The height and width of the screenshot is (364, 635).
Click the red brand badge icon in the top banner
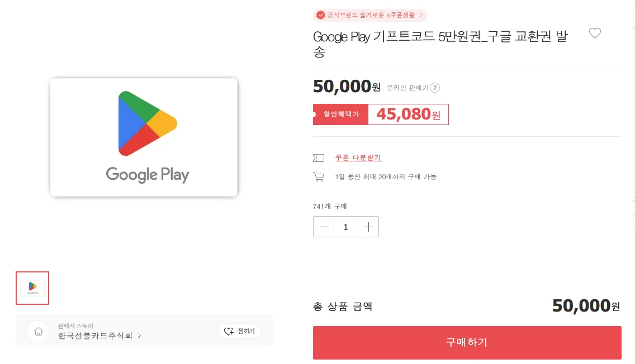[320, 15]
